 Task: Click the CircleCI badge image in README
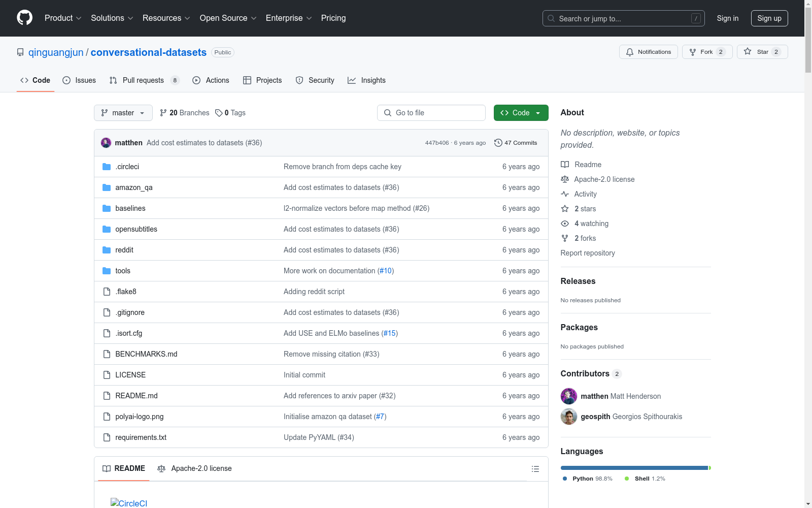pos(129,503)
